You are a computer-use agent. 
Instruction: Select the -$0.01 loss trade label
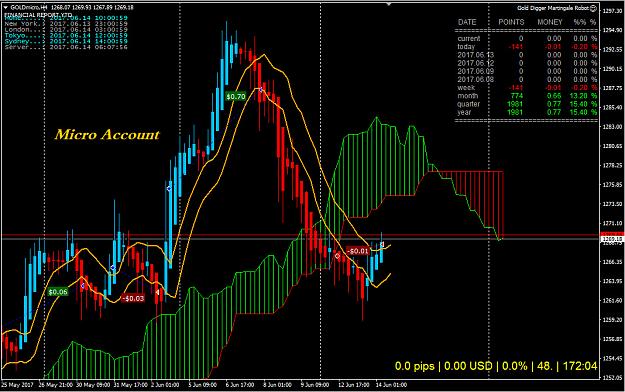tap(358, 251)
